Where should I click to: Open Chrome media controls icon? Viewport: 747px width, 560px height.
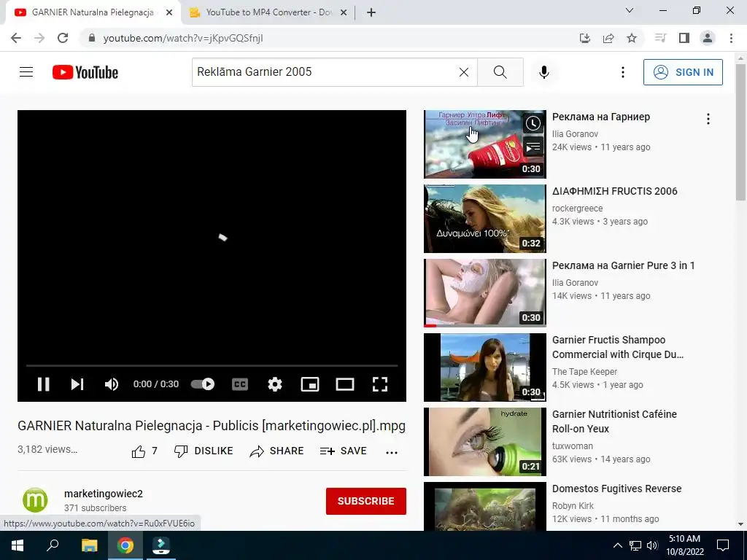click(660, 38)
